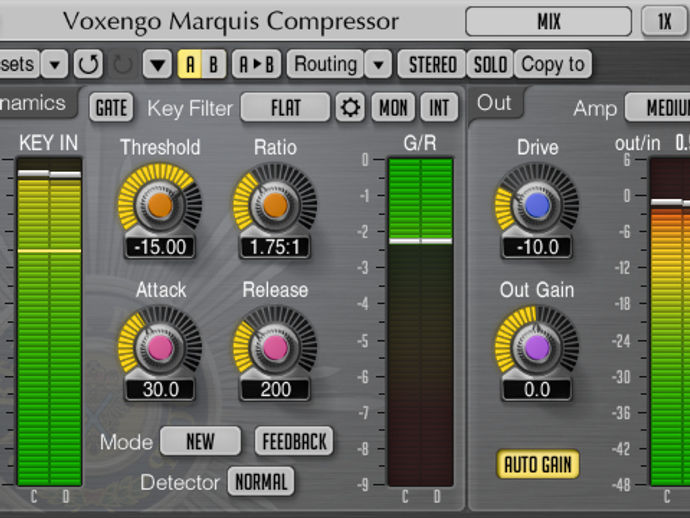Switch to the Dynamics tab
Image resolution: width=690 pixels, height=518 pixels.
(39, 103)
